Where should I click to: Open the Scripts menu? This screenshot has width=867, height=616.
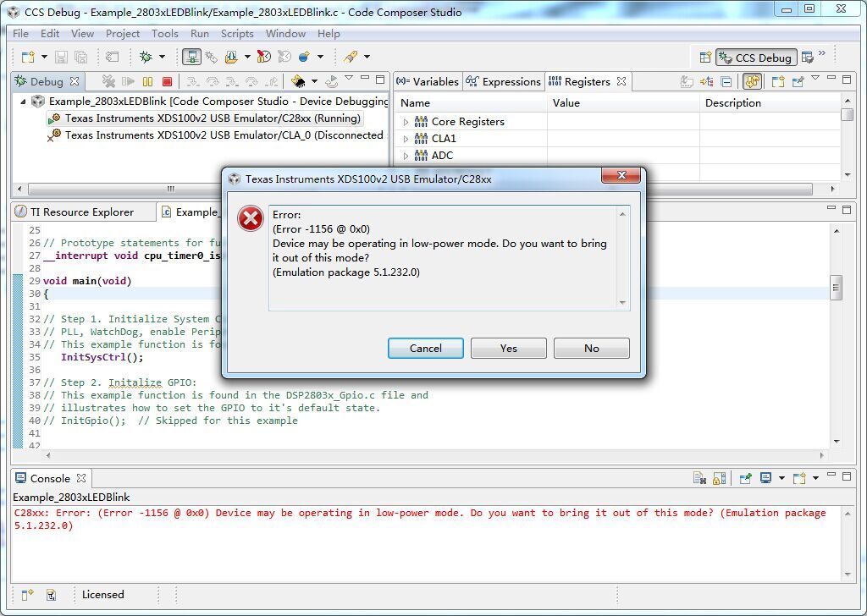click(237, 34)
